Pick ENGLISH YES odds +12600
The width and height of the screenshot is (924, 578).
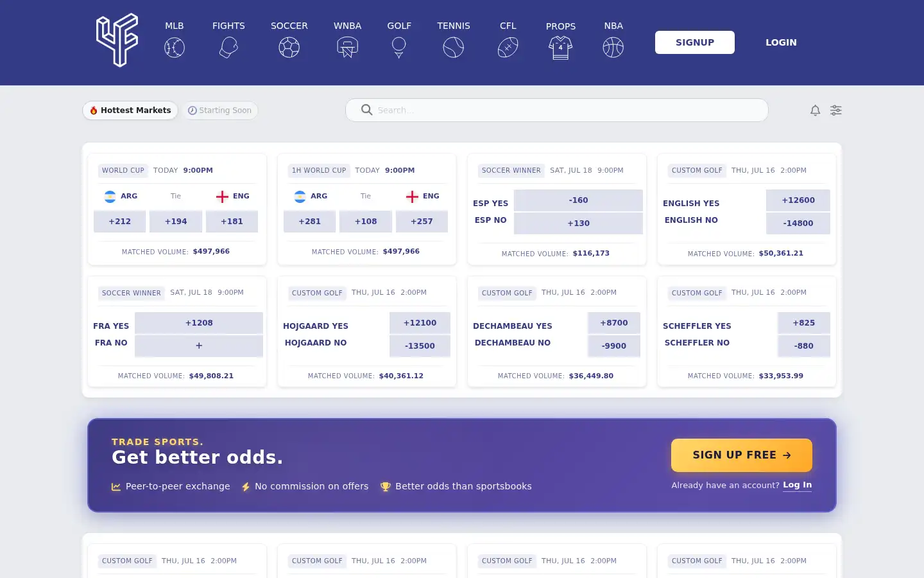click(x=798, y=200)
